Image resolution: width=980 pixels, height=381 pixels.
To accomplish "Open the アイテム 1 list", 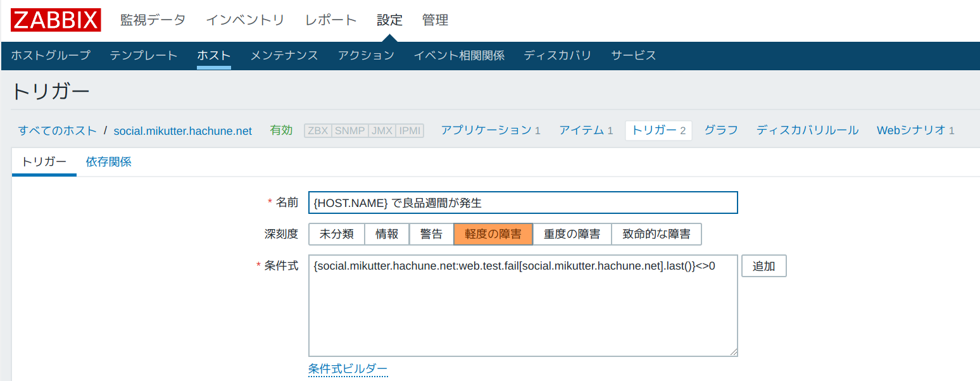I will tap(586, 130).
